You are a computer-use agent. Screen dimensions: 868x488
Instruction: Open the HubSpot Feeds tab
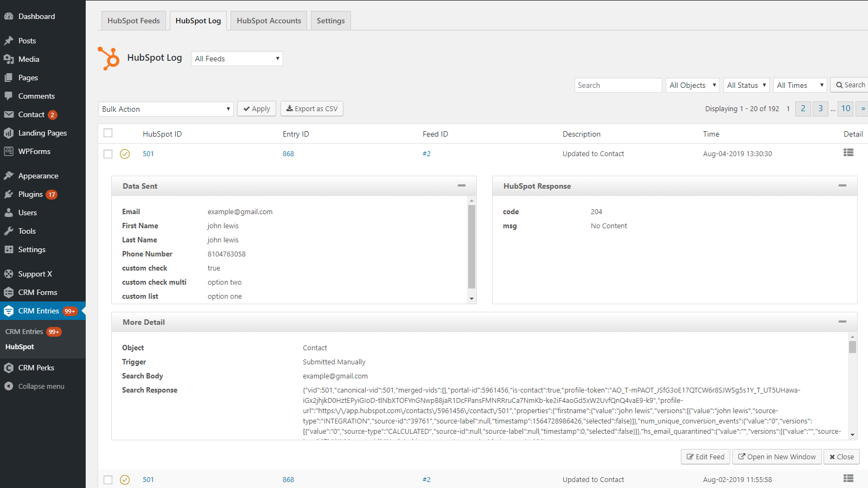[x=133, y=20]
